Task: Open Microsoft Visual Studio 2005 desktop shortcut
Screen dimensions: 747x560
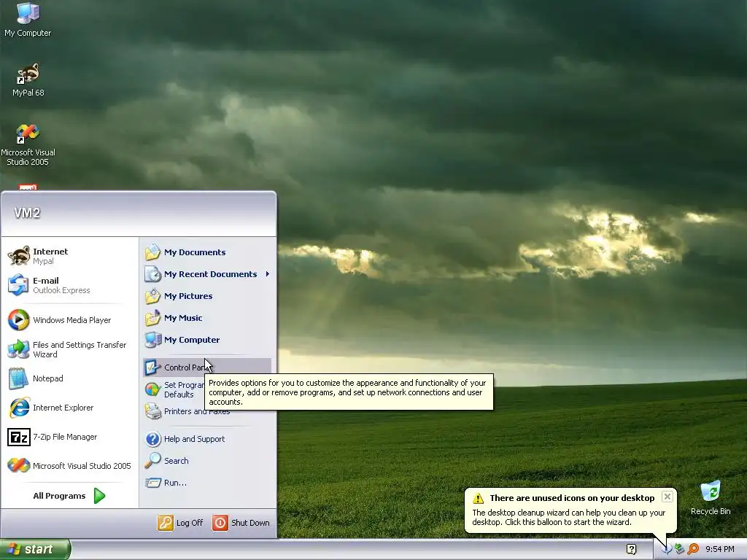Action: click(x=28, y=145)
